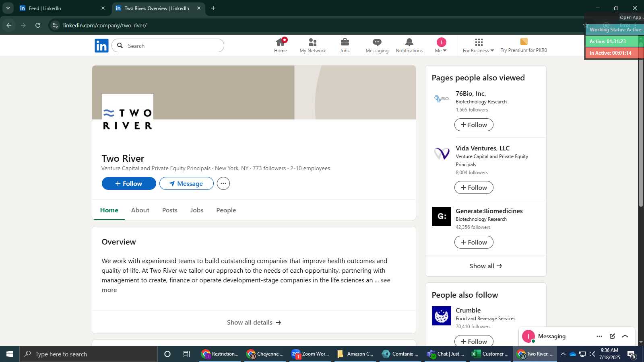Image resolution: width=644 pixels, height=362 pixels.
Task: Follow the Two River page
Action: [x=129, y=183]
